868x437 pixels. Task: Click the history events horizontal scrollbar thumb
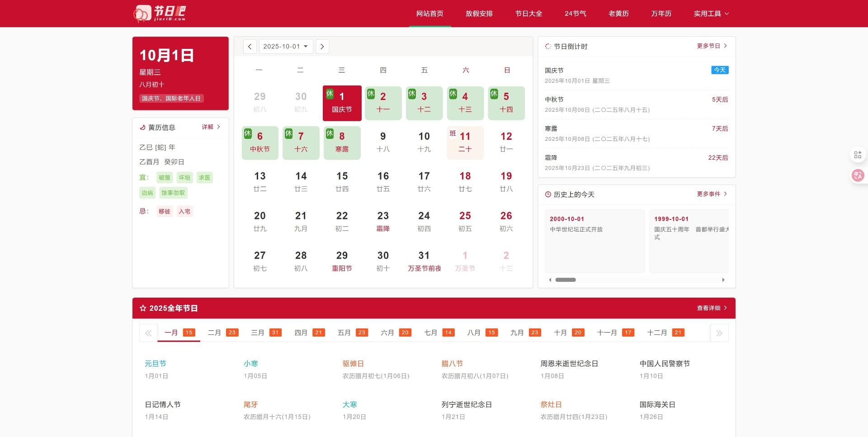(566, 280)
